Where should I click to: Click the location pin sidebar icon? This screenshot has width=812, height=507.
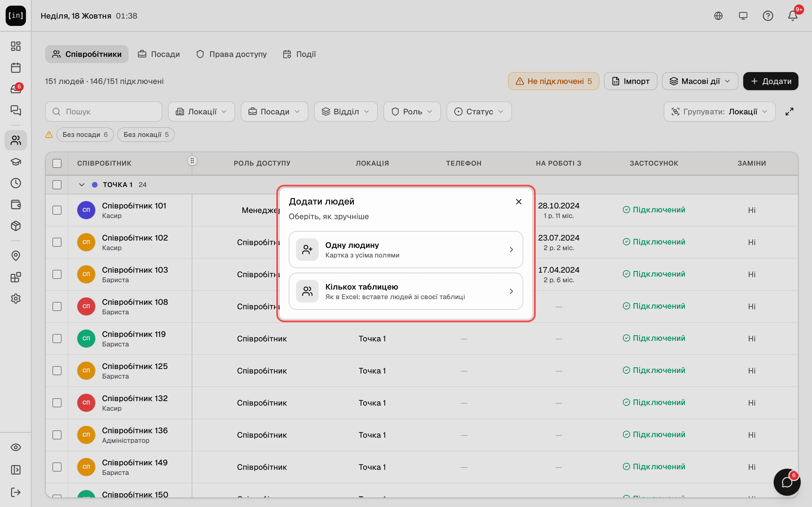[x=16, y=256]
